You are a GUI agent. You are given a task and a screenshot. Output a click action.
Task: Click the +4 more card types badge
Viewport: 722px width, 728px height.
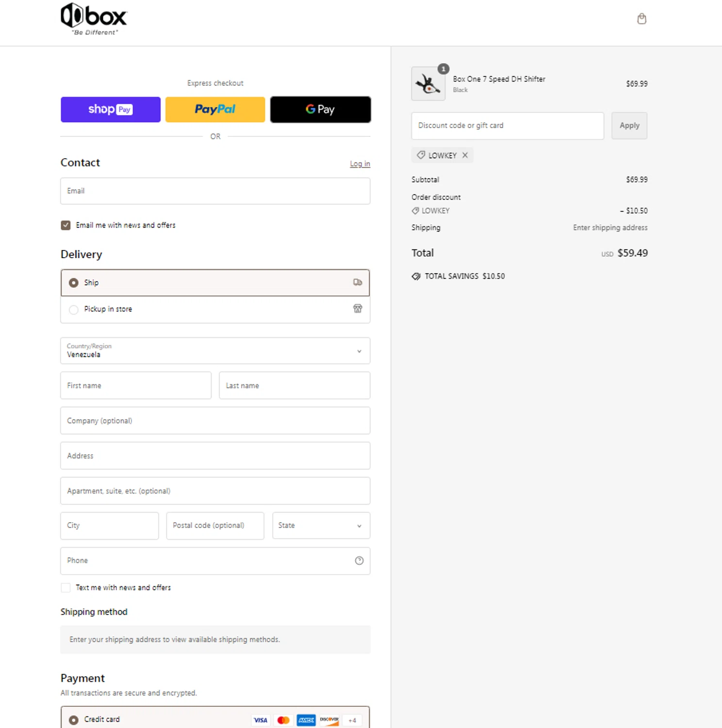click(352, 720)
